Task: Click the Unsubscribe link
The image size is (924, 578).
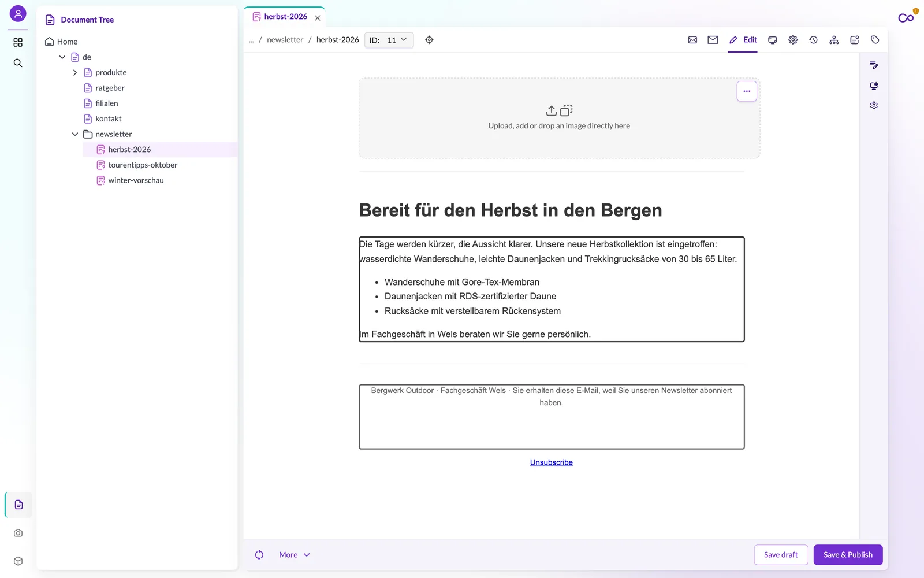Action: pyautogui.click(x=552, y=462)
